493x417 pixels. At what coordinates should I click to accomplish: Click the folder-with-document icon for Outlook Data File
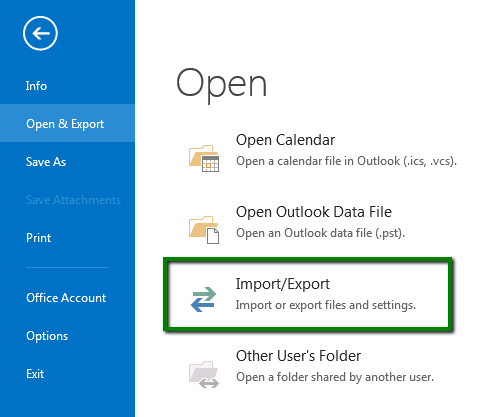click(204, 230)
